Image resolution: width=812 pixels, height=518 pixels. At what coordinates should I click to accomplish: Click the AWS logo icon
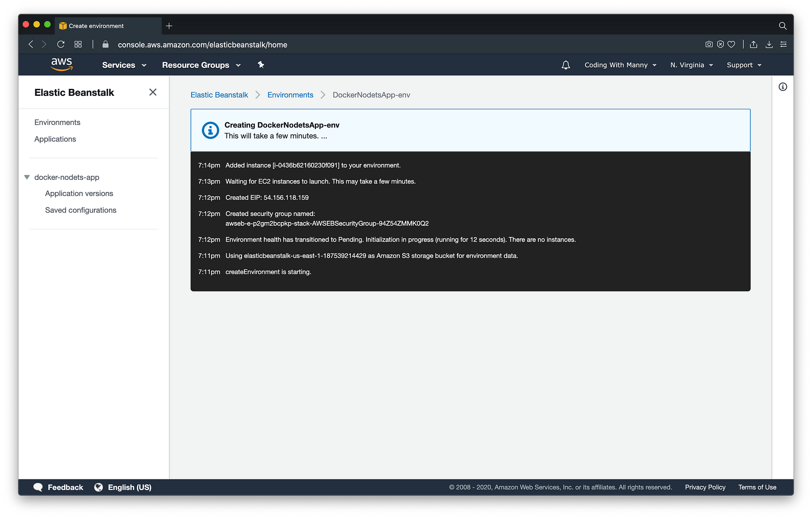pos(61,65)
